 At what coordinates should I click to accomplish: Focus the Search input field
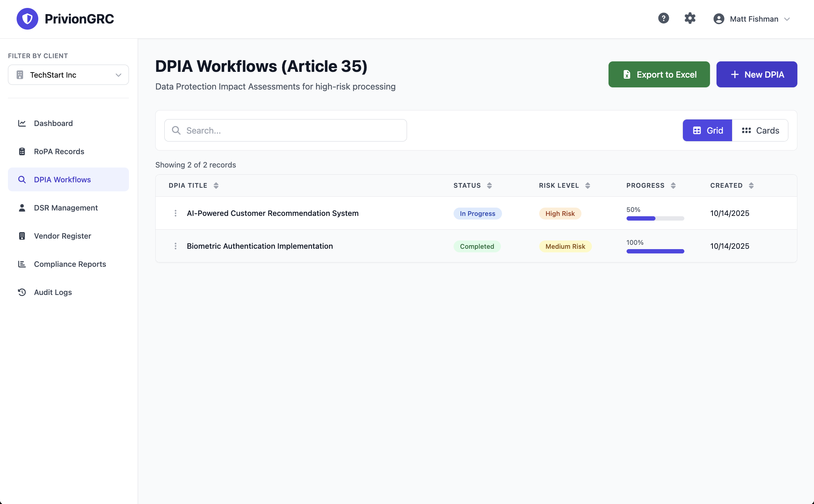click(285, 130)
